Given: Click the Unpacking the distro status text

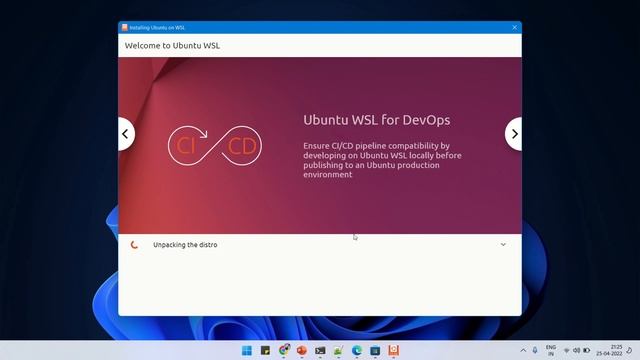Looking at the screenshot, I should [185, 245].
